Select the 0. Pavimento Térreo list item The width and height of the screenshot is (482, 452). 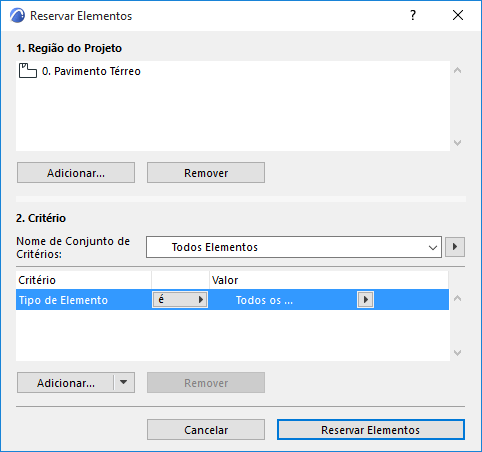pyautogui.click(x=80, y=71)
